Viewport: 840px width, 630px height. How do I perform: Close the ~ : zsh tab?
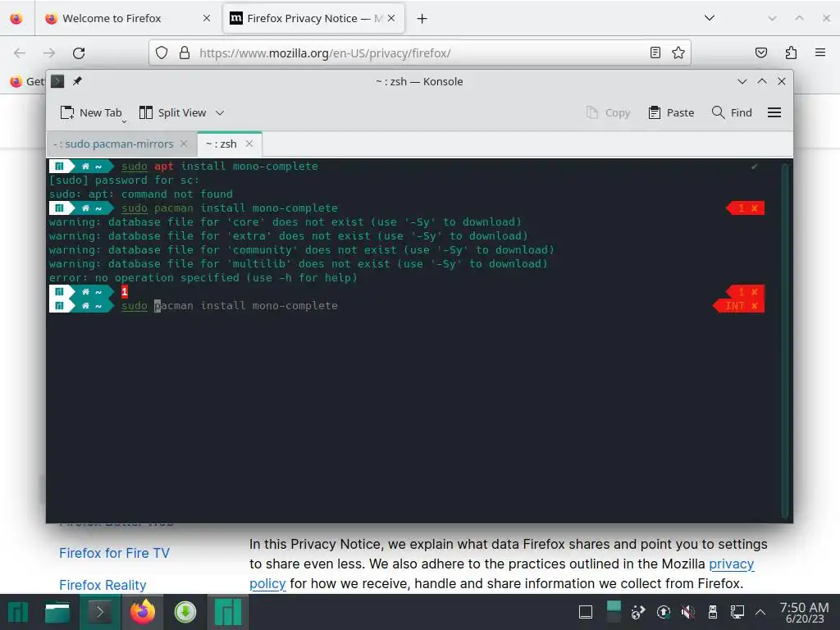click(x=249, y=144)
